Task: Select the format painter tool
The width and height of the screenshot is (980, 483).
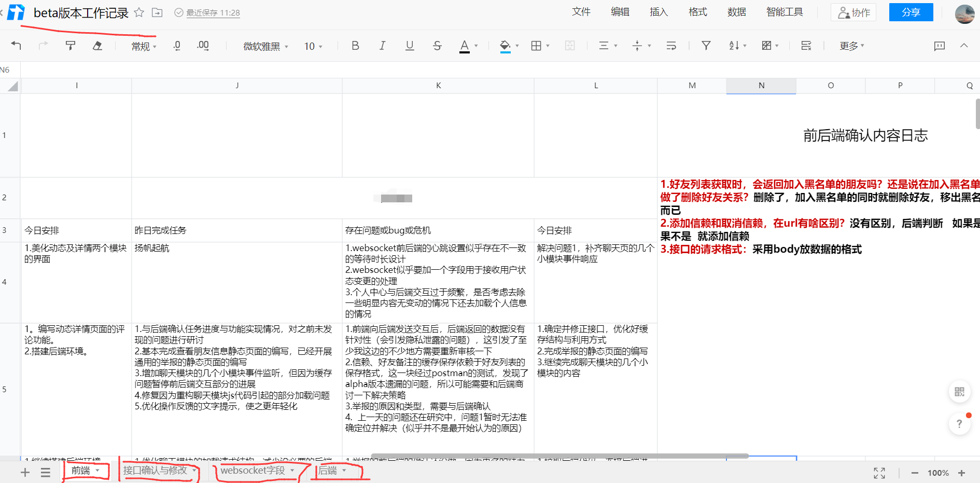Action: point(71,46)
